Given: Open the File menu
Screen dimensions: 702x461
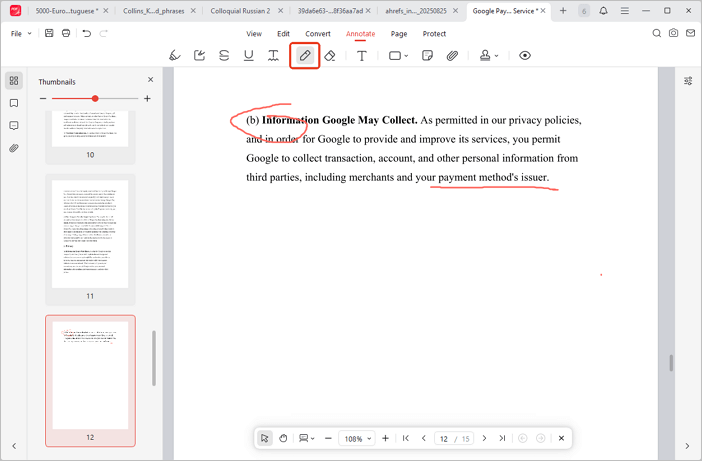Looking at the screenshot, I should coord(21,34).
